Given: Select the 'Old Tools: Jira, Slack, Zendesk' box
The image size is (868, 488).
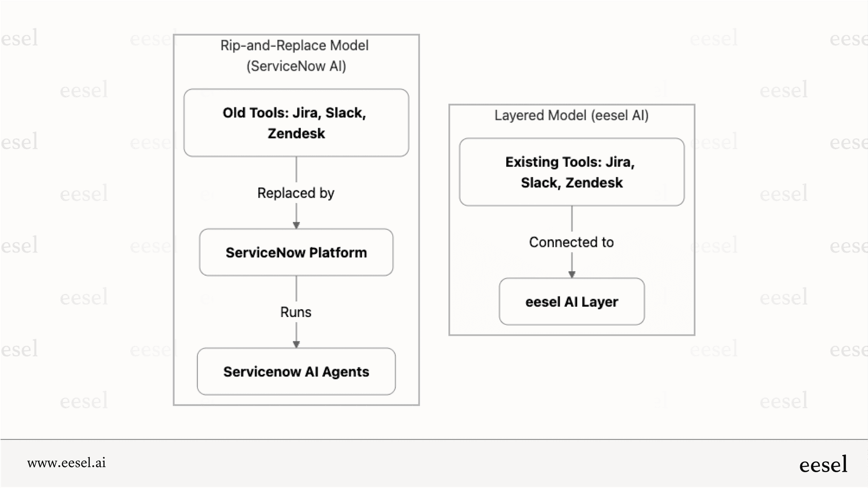Looking at the screenshot, I should [x=296, y=122].
